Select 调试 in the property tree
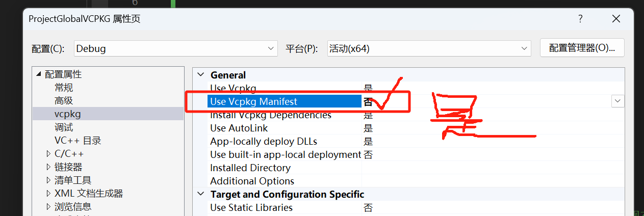Screen dimensions: 644x216 point(64,127)
